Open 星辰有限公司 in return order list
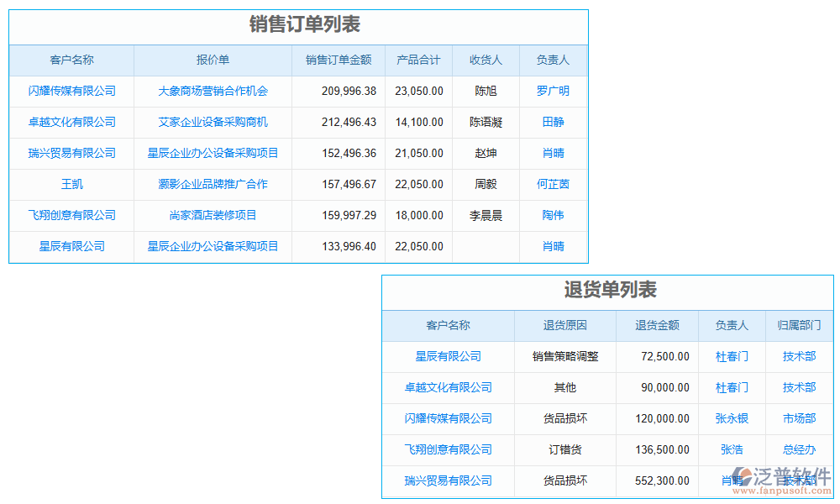The height and width of the screenshot is (504, 840). pos(447,356)
